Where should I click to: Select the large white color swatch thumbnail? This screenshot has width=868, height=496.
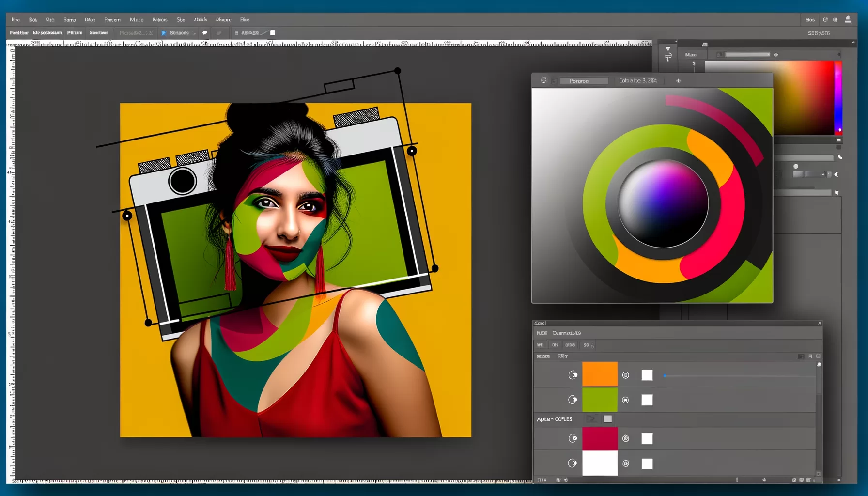coord(600,463)
